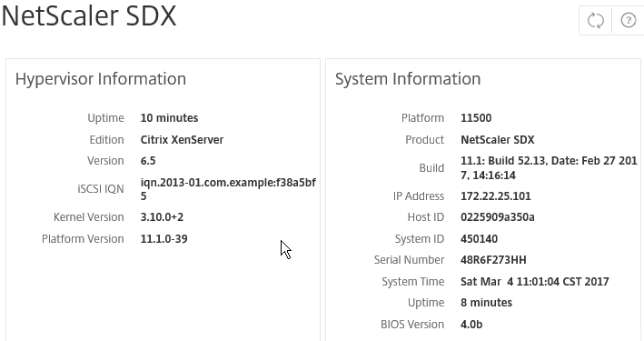Image resolution: width=644 pixels, height=341 pixels.
Task: Click the hypervisor Uptime 10 minutes value
Action: pos(169,118)
